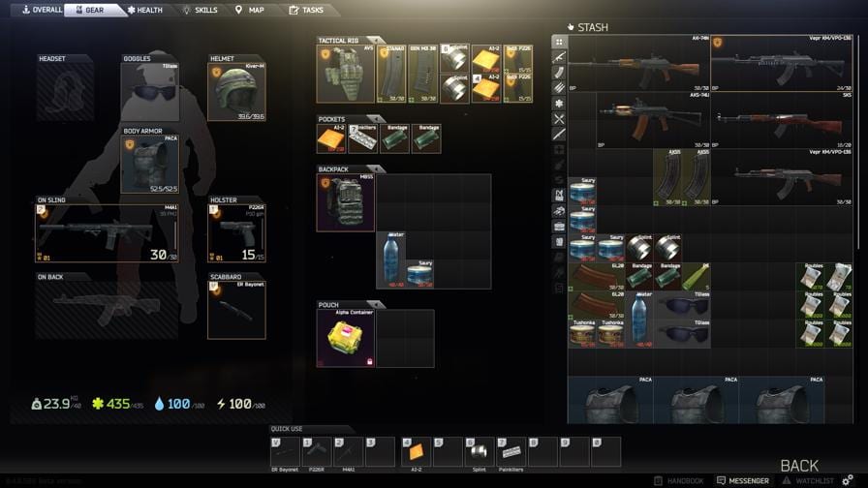Filter stash by backpack icon
This screenshot has height=488, width=868.
559,242
